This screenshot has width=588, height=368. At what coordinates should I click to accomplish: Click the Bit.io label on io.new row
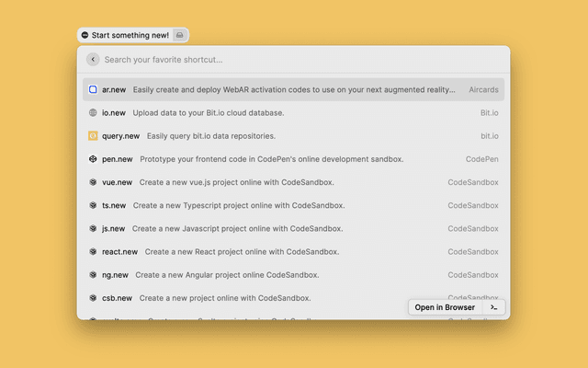tap(489, 112)
